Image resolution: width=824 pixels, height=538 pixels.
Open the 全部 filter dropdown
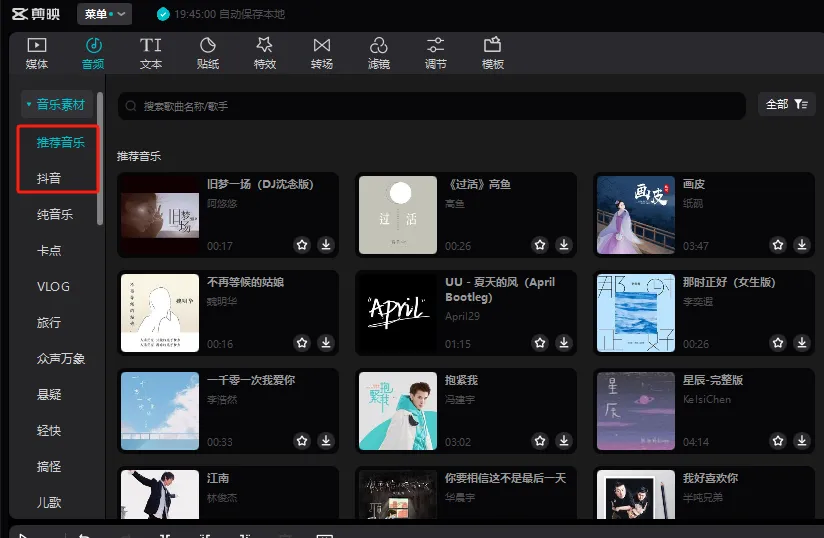tap(787, 104)
